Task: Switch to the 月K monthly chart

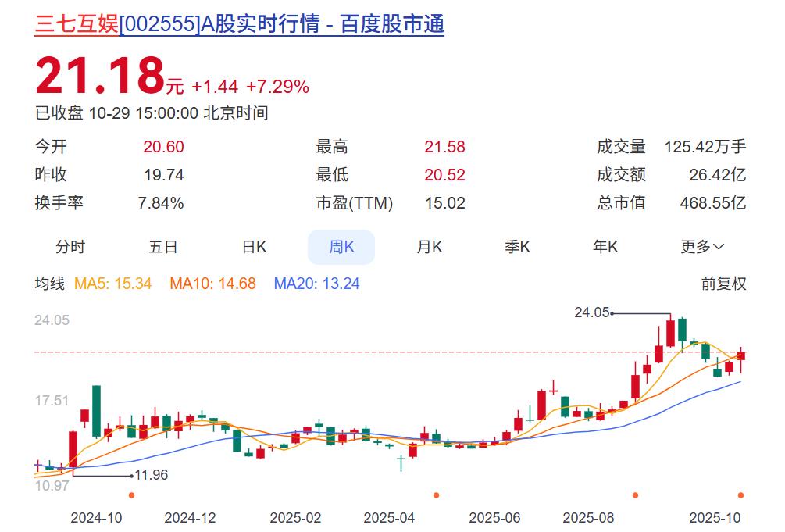Action: pos(429,247)
